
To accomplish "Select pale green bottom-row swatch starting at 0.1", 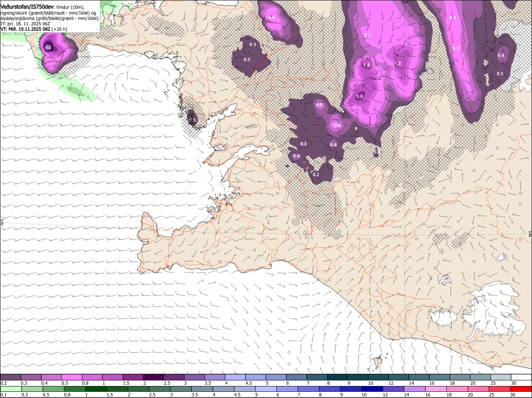I will pyautogui.click(x=10, y=389).
